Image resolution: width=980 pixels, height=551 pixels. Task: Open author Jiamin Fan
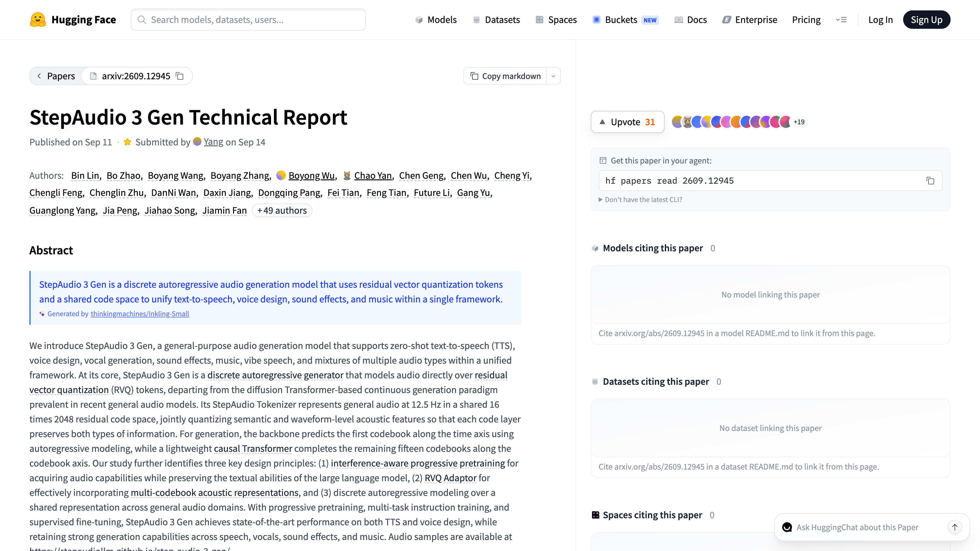point(224,210)
